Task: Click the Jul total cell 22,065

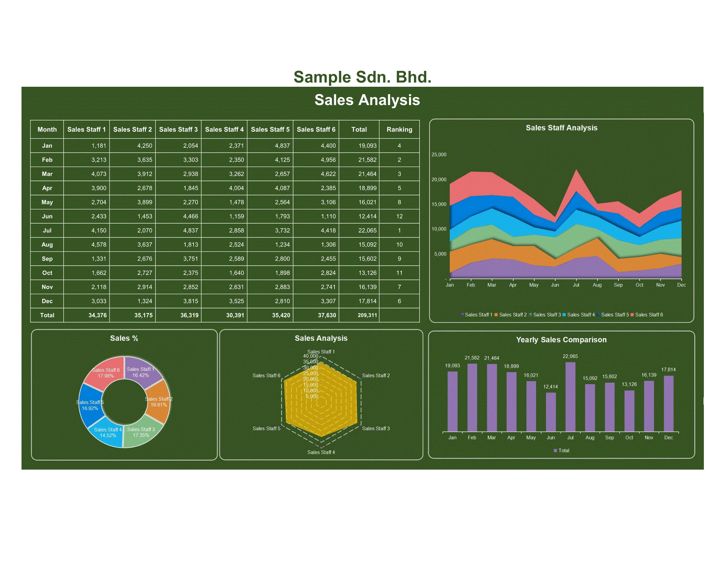Action: (367, 230)
